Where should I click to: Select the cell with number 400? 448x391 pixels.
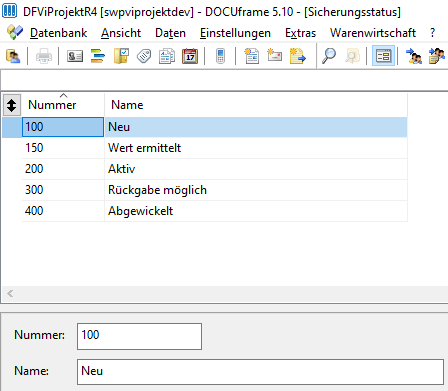click(63, 211)
